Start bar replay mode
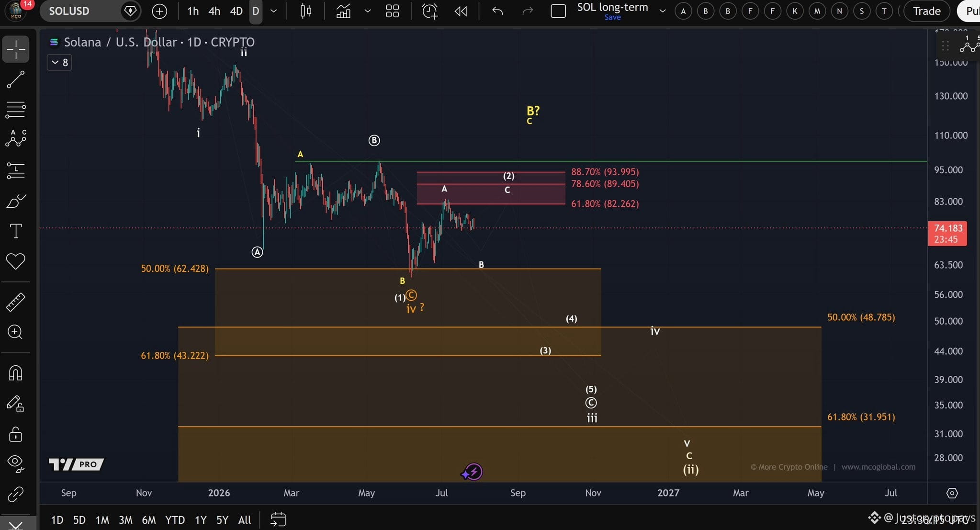The height and width of the screenshot is (530, 980). point(461,11)
